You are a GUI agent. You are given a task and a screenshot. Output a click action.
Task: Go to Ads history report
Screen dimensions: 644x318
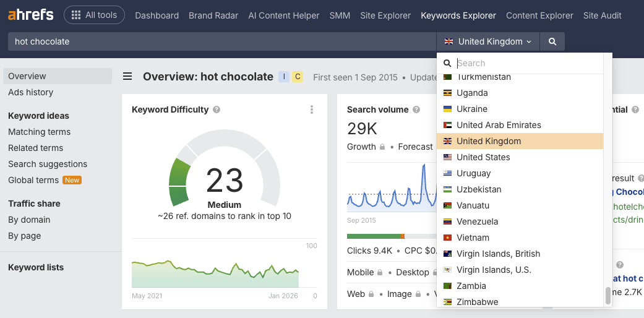pyautogui.click(x=30, y=92)
